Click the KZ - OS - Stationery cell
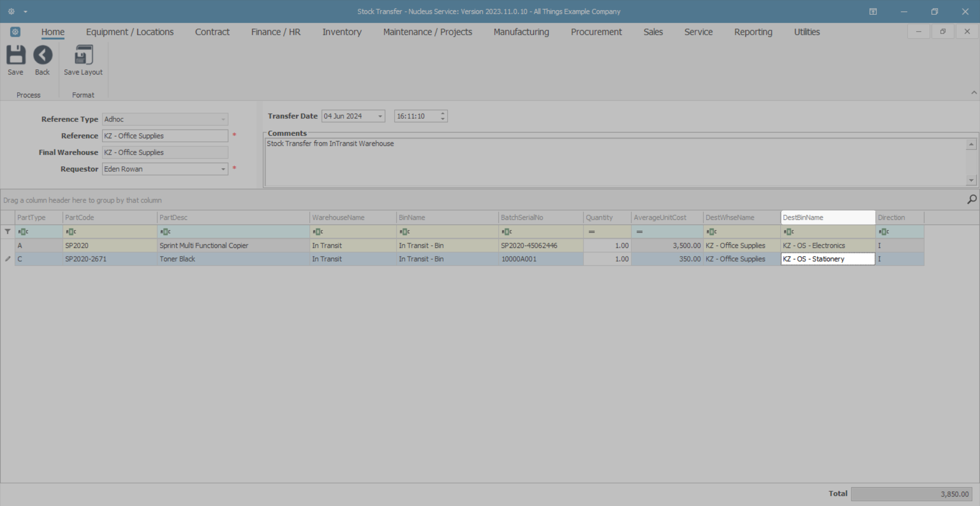This screenshot has height=506, width=980. 828,259
